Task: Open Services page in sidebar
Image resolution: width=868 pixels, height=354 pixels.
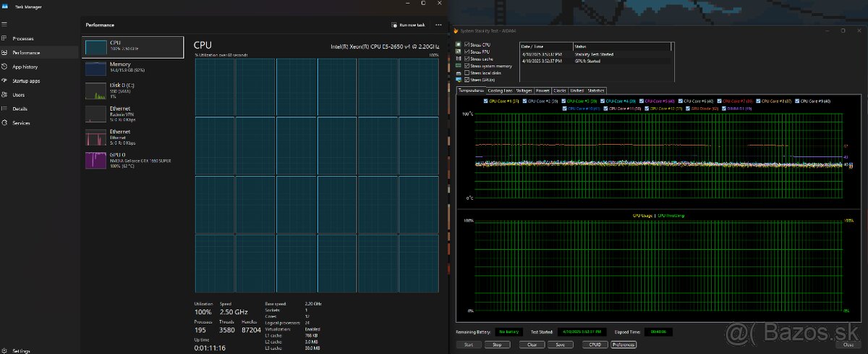Action: (x=21, y=123)
